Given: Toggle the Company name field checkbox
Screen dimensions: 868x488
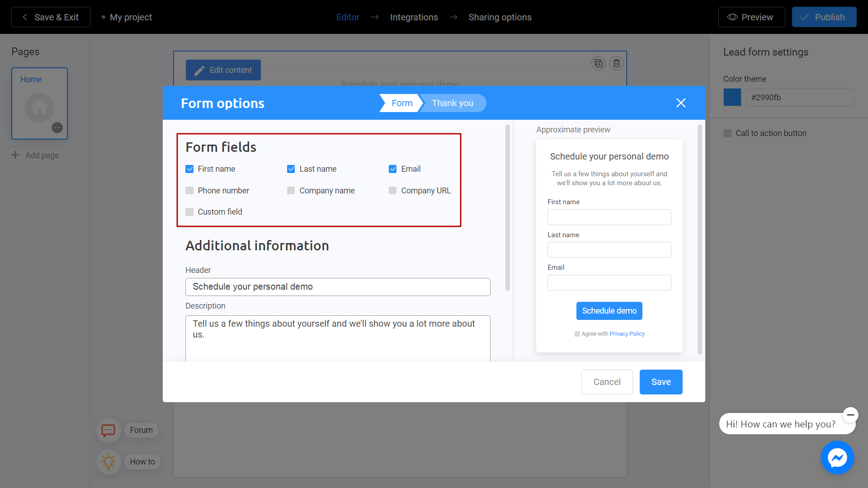Looking at the screenshot, I should [291, 190].
